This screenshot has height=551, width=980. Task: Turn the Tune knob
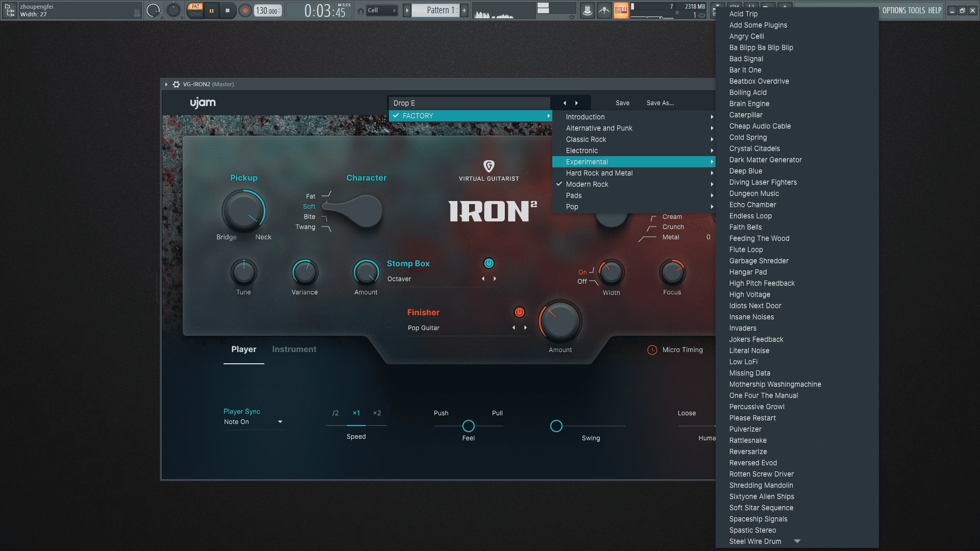tap(243, 272)
